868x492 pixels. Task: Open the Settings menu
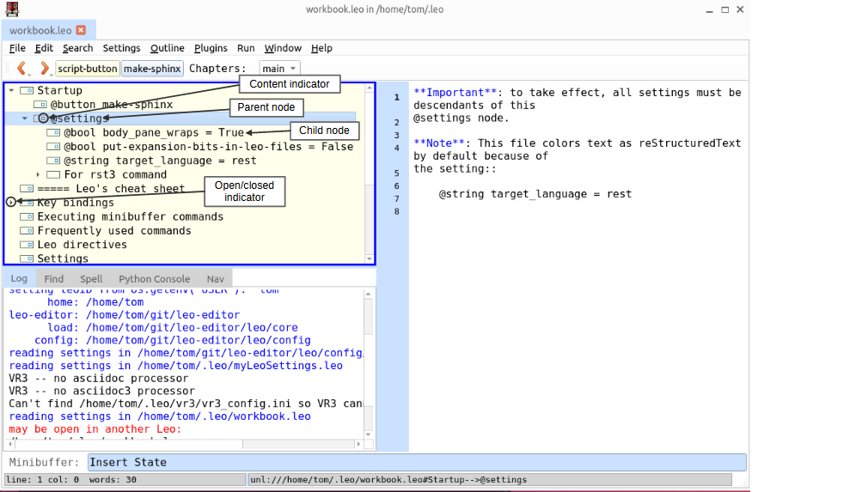[121, 48]
